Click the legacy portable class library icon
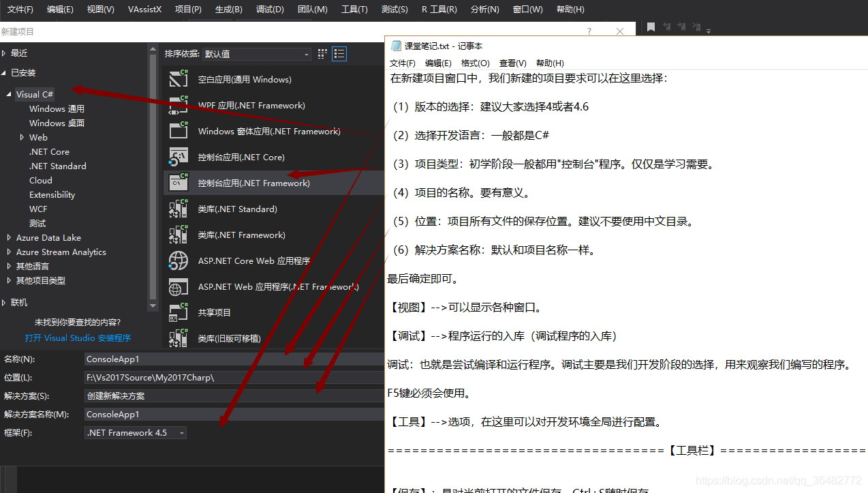The image size is (868, 493). [x=179, y=338]
